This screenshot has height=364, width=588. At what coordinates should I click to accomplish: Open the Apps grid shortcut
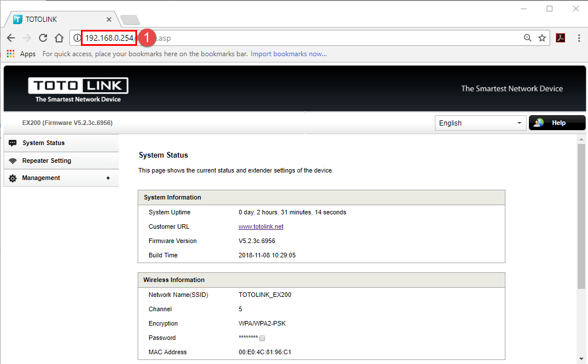(x=10, y=54)
